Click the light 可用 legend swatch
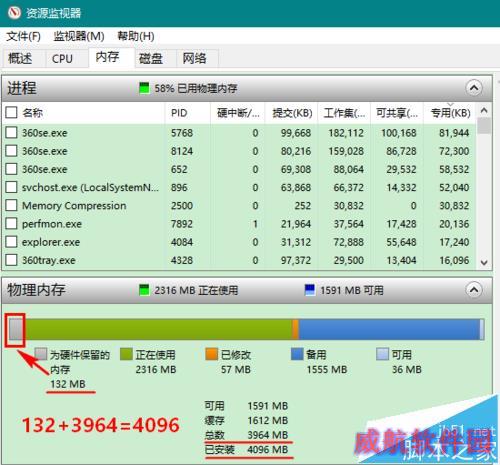Screen dimensions: 500x465 (382, 354)
